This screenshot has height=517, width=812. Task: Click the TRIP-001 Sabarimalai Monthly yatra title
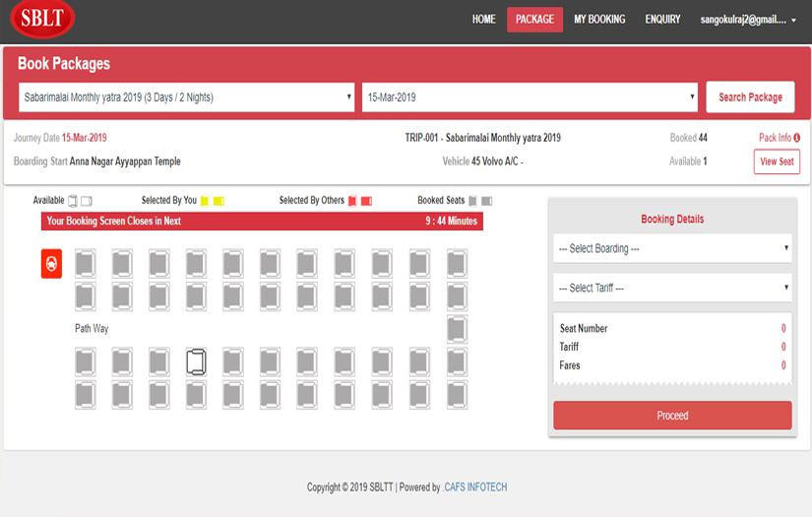(x=482, y=138)
